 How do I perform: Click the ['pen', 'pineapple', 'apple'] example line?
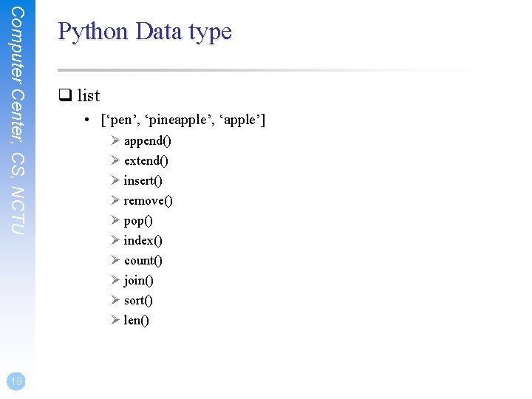click(x=183, y=120)
